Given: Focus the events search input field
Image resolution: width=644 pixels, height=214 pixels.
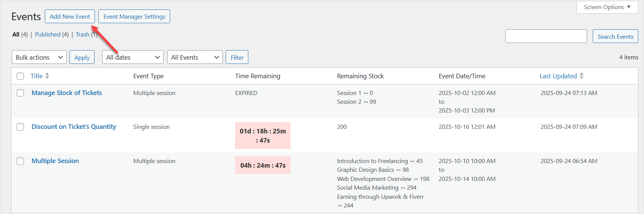Looking at the screenshot, I should (546, 36).
